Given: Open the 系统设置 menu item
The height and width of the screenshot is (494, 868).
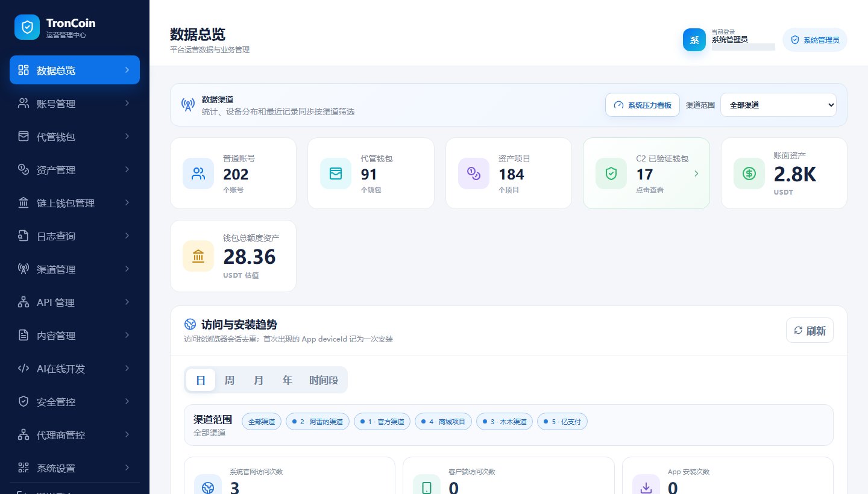Looking at the screenshot, I should click(75, 467).
